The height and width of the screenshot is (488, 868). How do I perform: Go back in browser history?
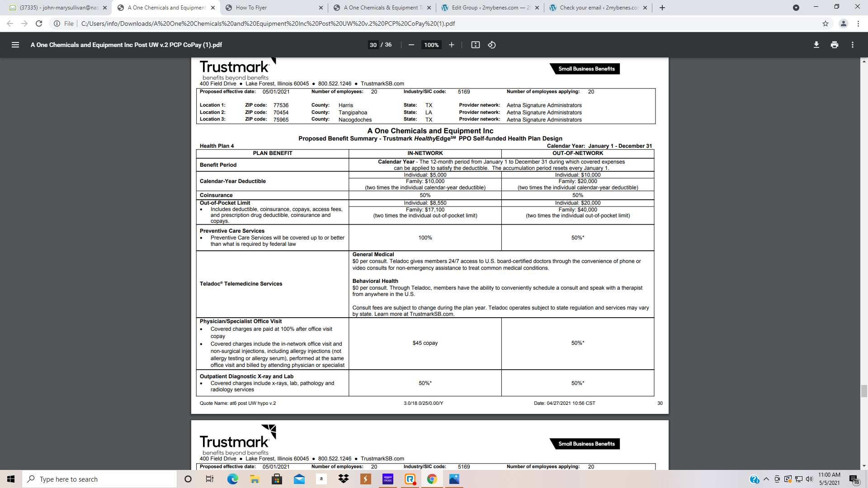[x=10, y=23]
